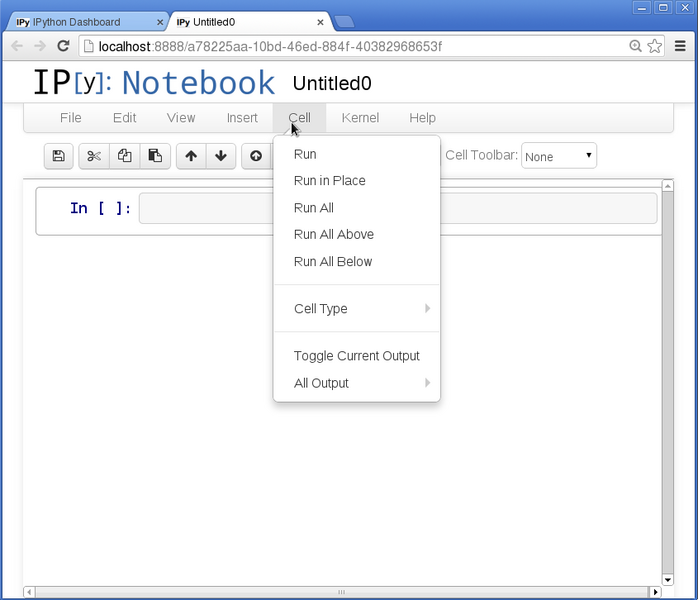
Task: Go back with browser back arrow
Action: 17,46
